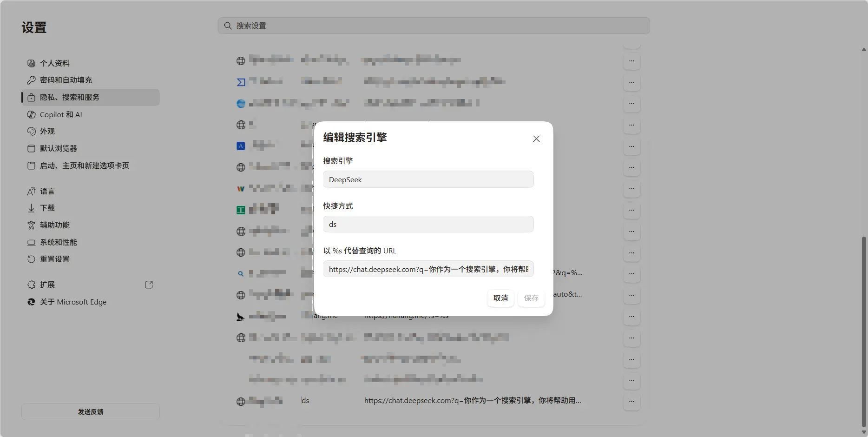
Task: Click the key icon for 密码和自动填充
Action: (x=31, y=80)
